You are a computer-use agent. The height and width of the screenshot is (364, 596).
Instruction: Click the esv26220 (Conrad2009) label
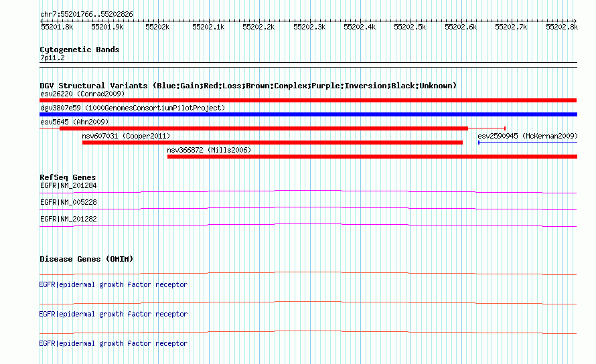pyautogui.click(x=82, y=94)
